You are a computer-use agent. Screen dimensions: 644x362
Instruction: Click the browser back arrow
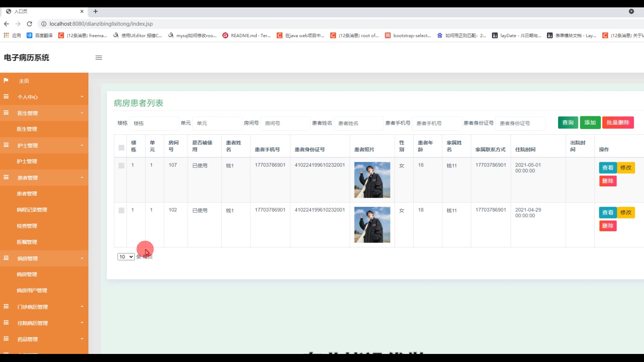[x=6, y=24]
